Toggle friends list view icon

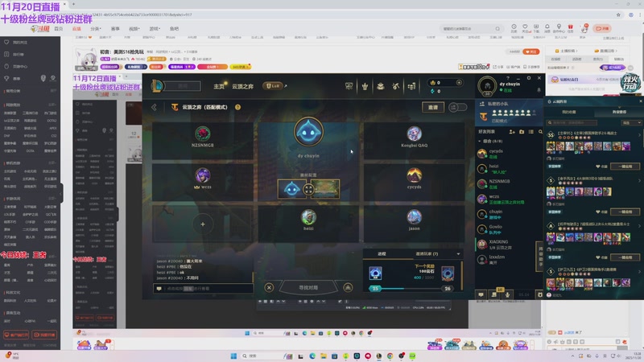pos(531,132)
